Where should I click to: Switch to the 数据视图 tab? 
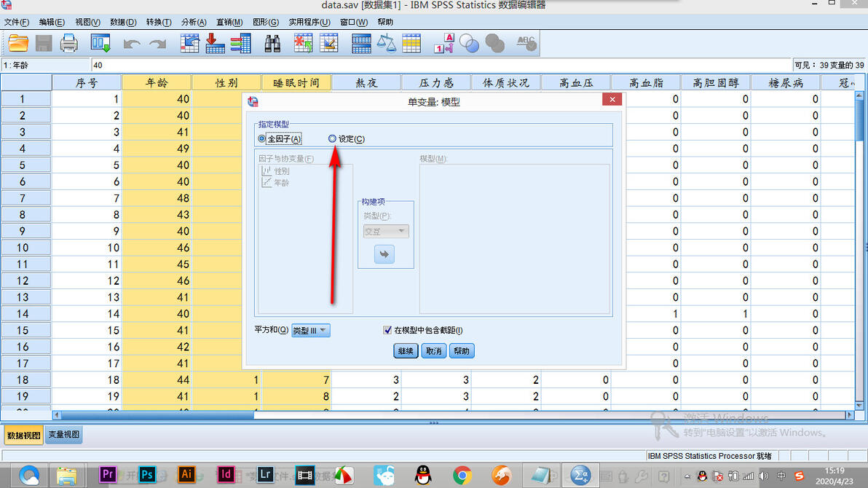tap(24, 436)
